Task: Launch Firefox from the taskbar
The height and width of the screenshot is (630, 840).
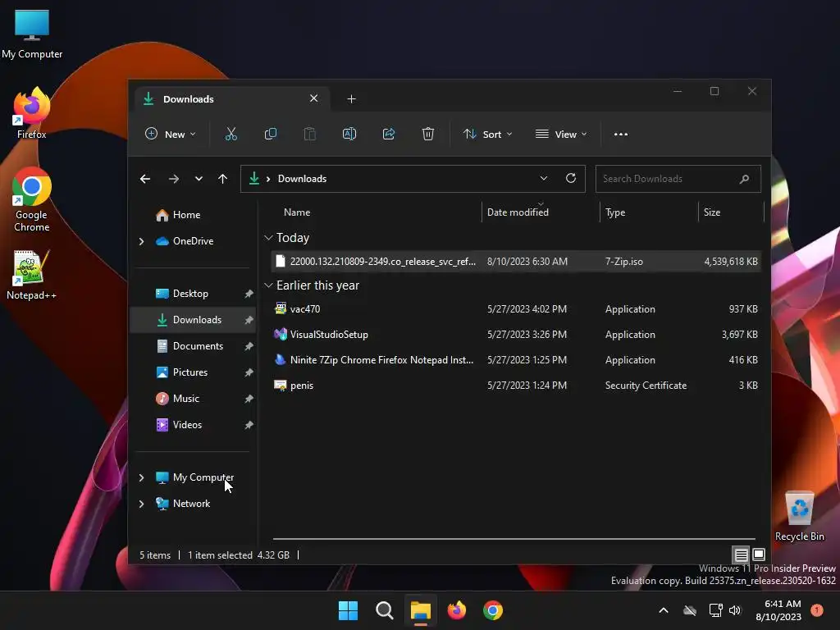Action: click(456, 610)
